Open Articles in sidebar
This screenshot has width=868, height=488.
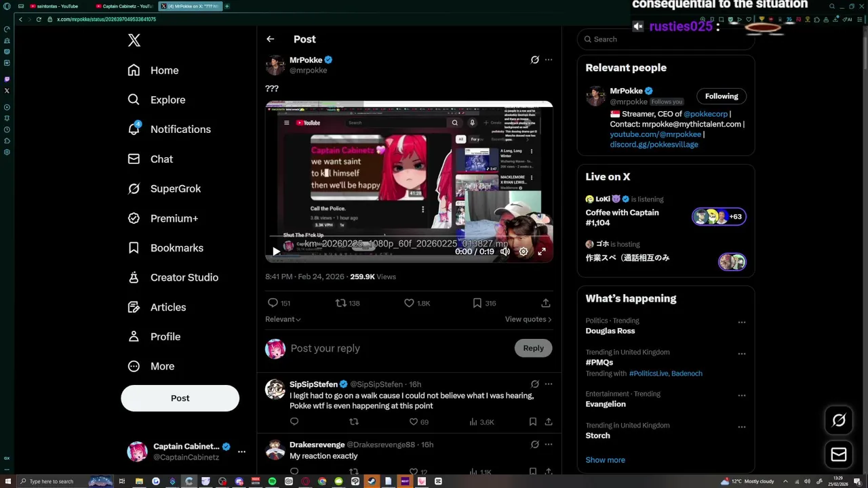[157, 307]
